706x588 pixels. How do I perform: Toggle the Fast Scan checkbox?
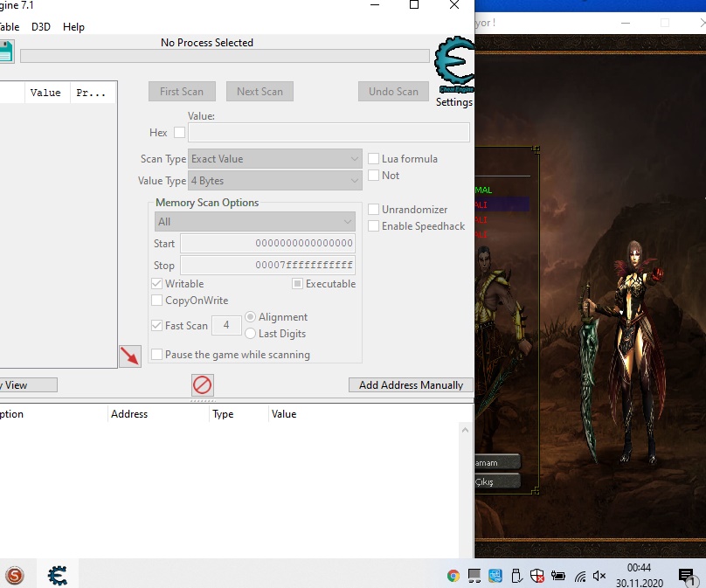[x=156, y=326]
